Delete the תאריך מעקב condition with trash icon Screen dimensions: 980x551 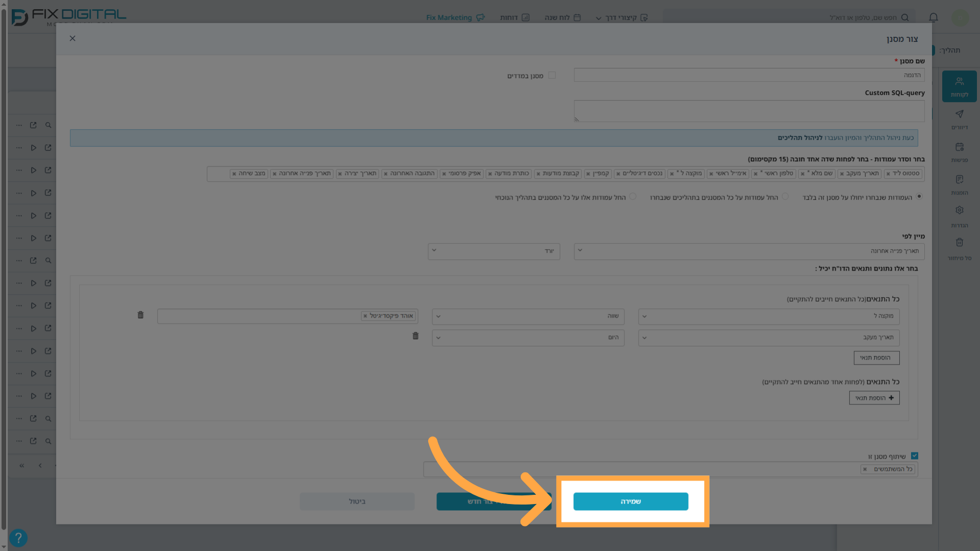tap(415, 336)
